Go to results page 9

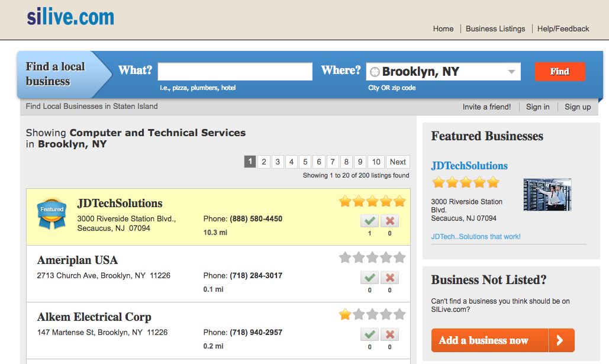[360, 162]
